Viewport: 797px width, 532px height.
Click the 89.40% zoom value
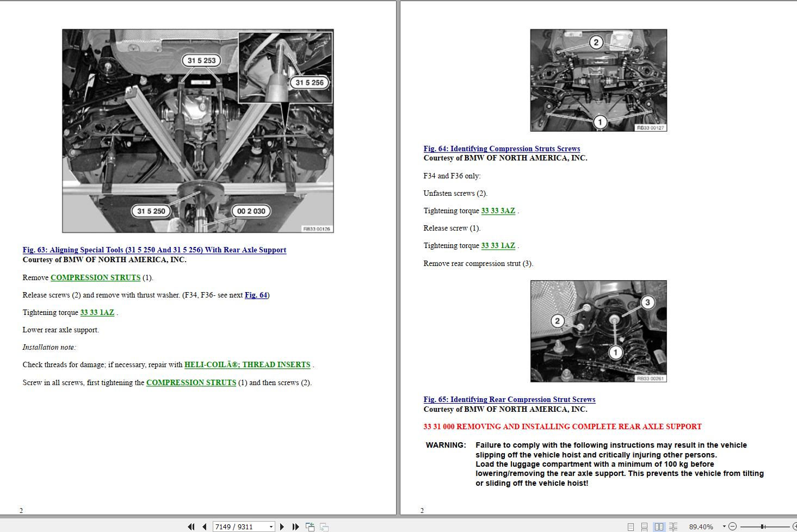701,527
